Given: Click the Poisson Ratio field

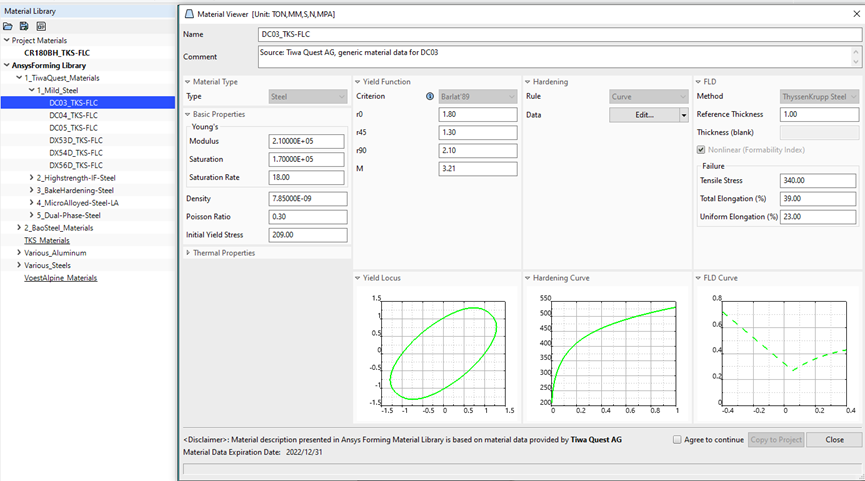Looking at the screenshot, I should [308, 217].
